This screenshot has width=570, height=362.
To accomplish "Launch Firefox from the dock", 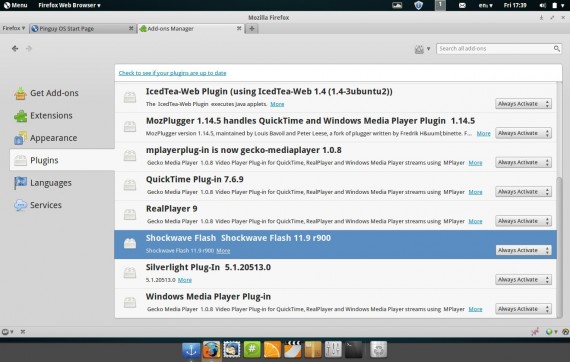I will [x=211, y=350].
